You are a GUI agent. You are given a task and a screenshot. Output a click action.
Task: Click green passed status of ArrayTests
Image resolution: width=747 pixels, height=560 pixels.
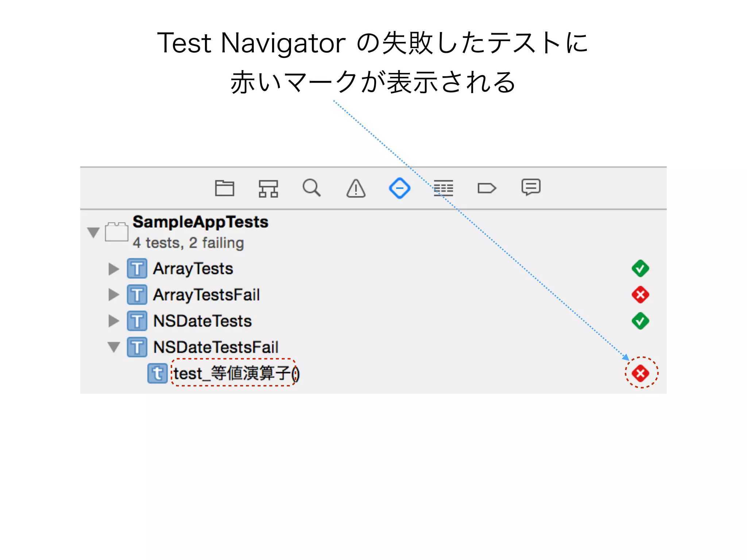pos(640,269)
